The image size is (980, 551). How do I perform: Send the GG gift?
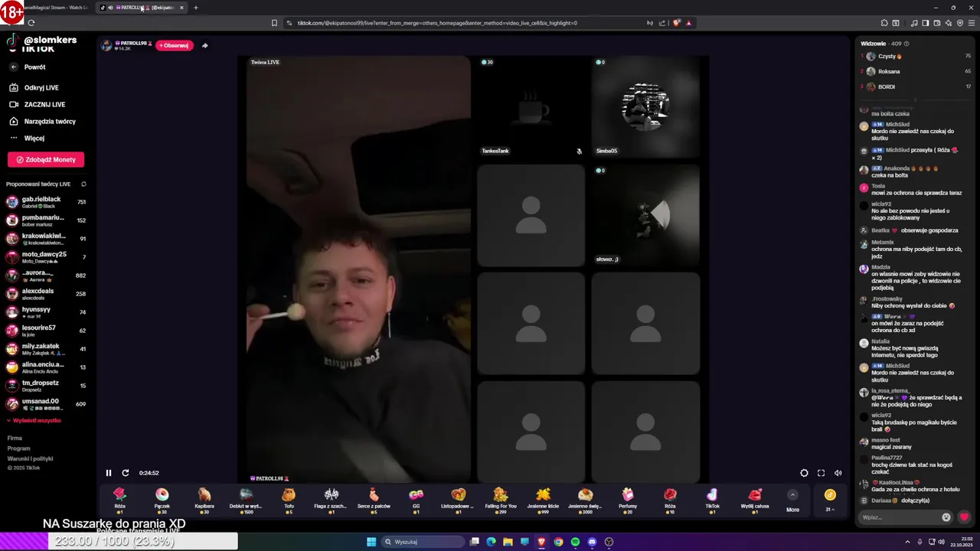click(x=416, y=500)
